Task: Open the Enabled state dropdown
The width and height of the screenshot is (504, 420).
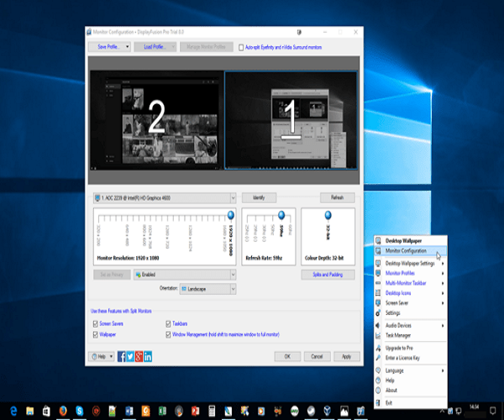Action: (185, 275)
